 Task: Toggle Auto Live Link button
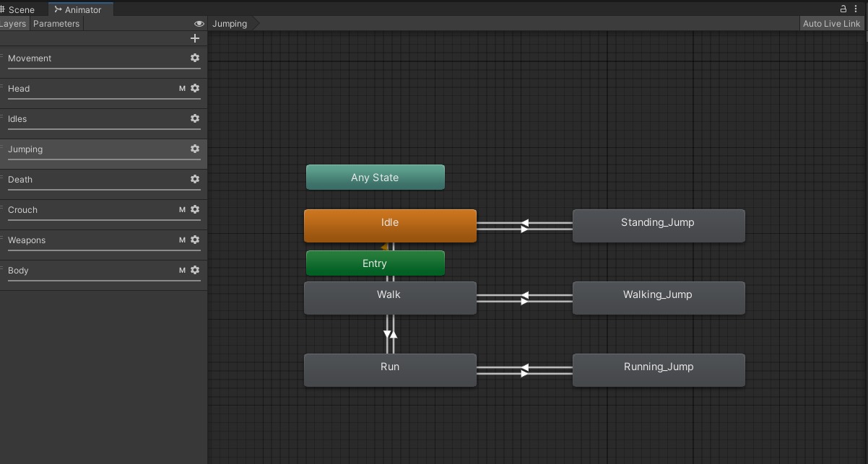[x=832, y=24]
